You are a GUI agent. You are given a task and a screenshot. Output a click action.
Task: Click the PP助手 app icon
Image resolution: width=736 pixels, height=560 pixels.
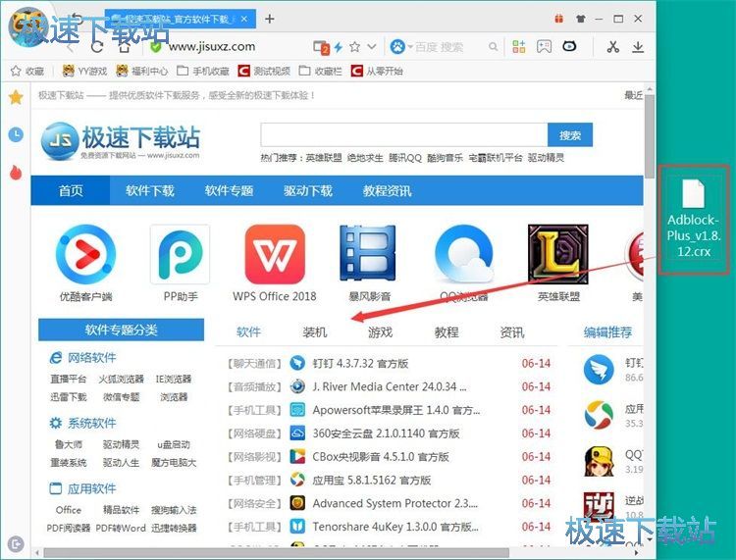point(181,254)
